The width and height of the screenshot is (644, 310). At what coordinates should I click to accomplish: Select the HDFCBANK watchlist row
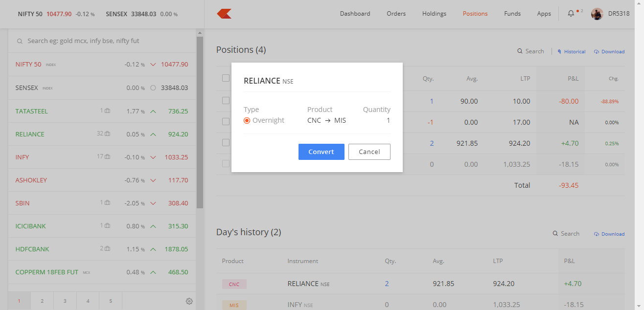click(102, 249)
